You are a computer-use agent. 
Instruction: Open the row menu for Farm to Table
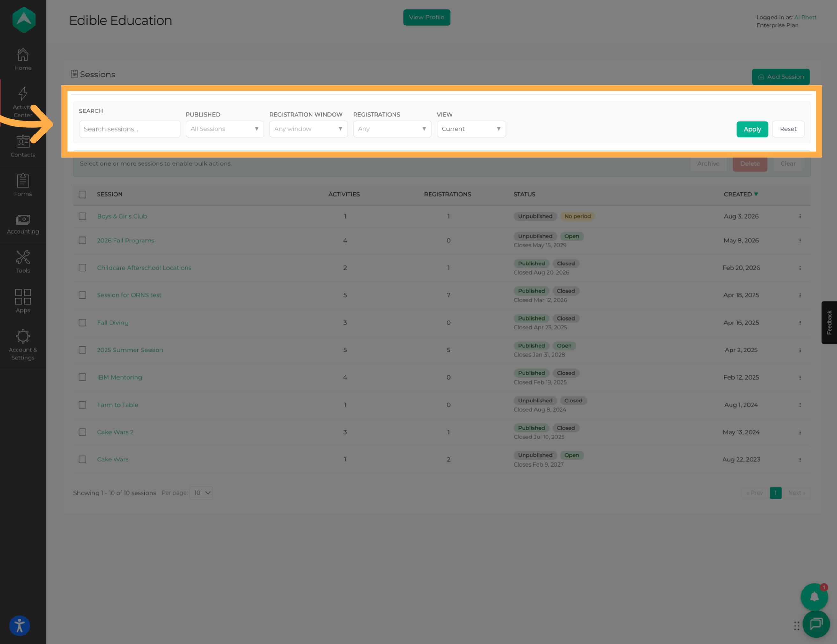[x=800, y=405]
